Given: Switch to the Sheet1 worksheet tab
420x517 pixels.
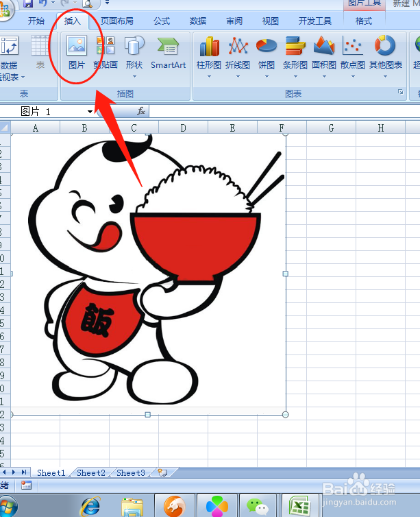Looking at the screenshot, I should pos(51,473).
